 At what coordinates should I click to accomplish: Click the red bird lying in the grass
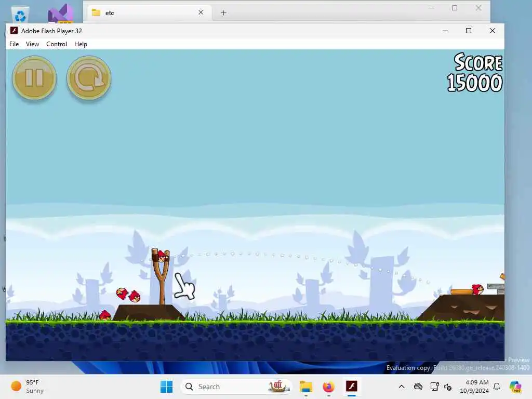click(105, 315)
